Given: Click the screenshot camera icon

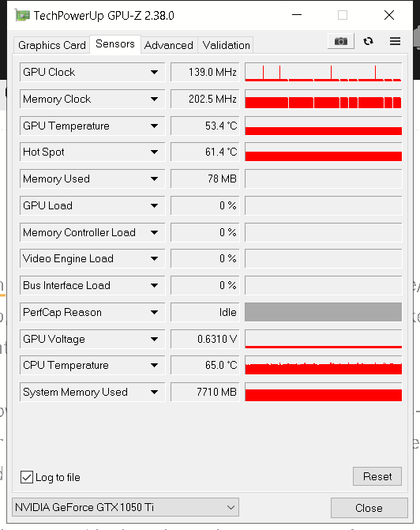Looking at the screenshot, I should point(341,41).
